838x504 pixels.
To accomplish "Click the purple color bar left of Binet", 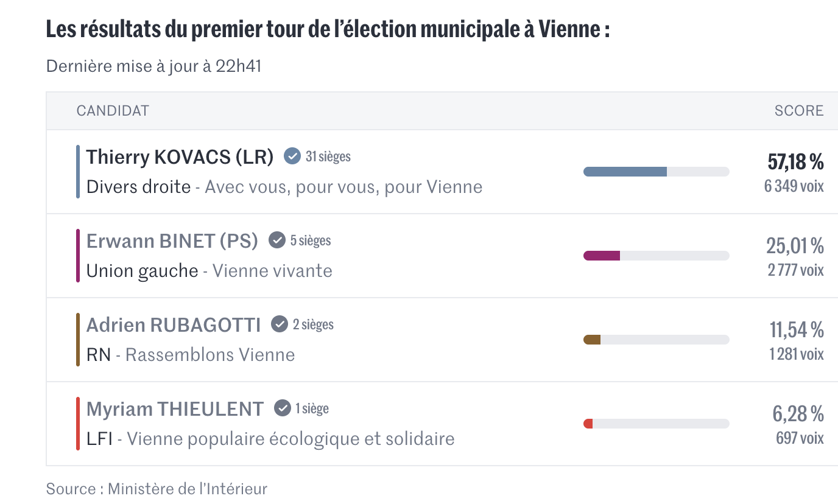I will point(78,256).
